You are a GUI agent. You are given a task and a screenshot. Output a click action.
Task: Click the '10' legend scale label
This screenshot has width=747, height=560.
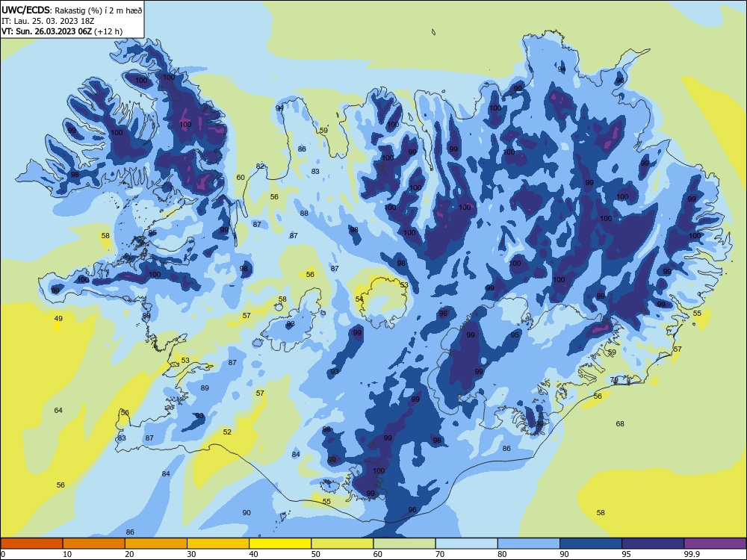tap(67, 554)
